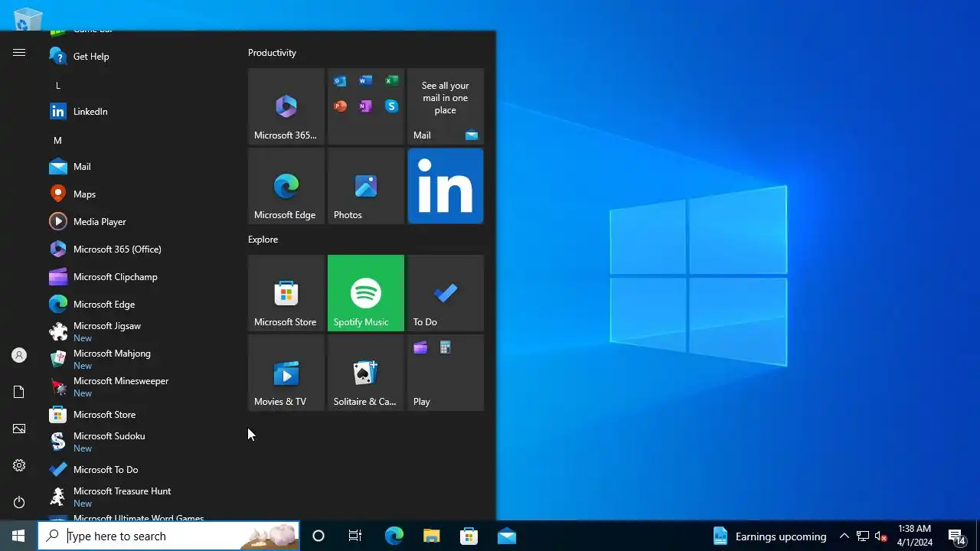Open Microsoft Store from the taskbar

[469, 536]
